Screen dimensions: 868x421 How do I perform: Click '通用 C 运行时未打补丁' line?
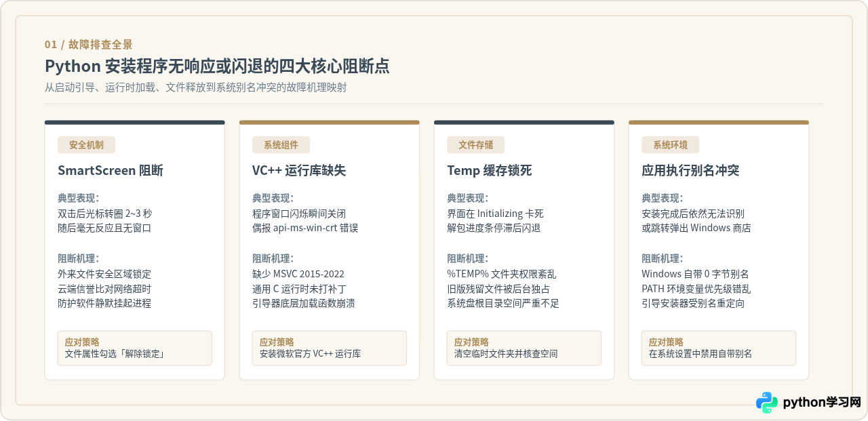tap(299, 289)
